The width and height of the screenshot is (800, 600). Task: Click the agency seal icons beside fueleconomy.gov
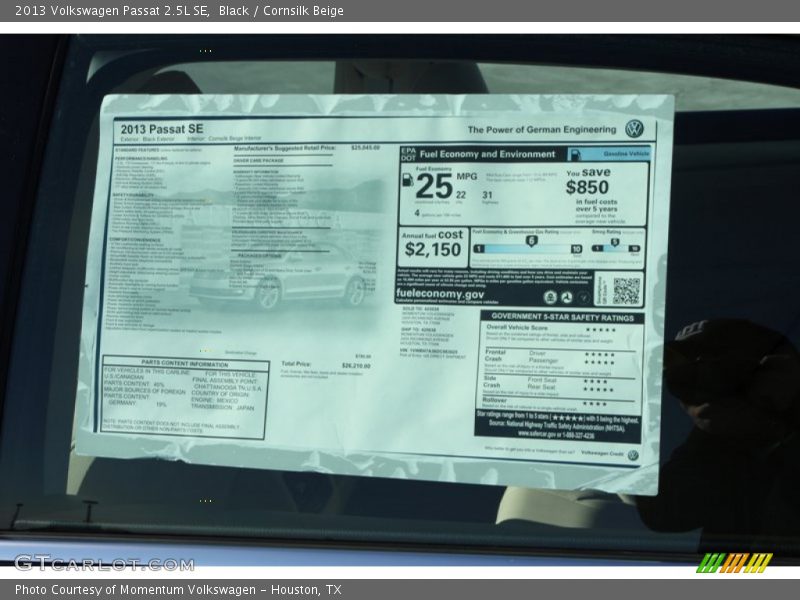[565, 297]
